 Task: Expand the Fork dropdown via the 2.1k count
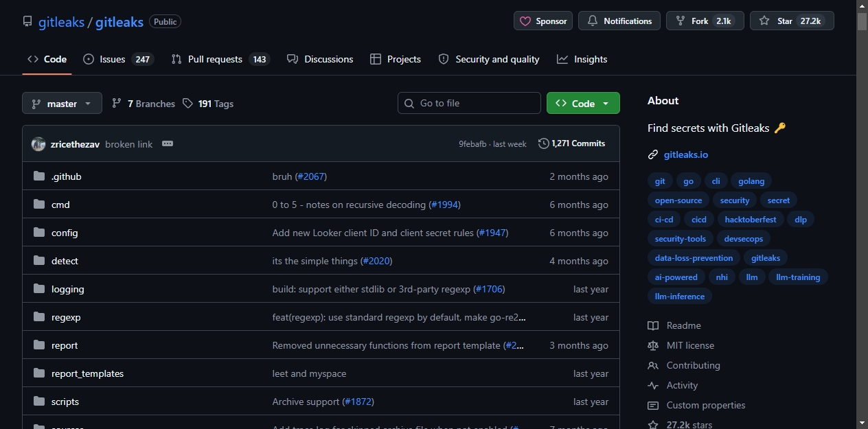click(724, 21)
